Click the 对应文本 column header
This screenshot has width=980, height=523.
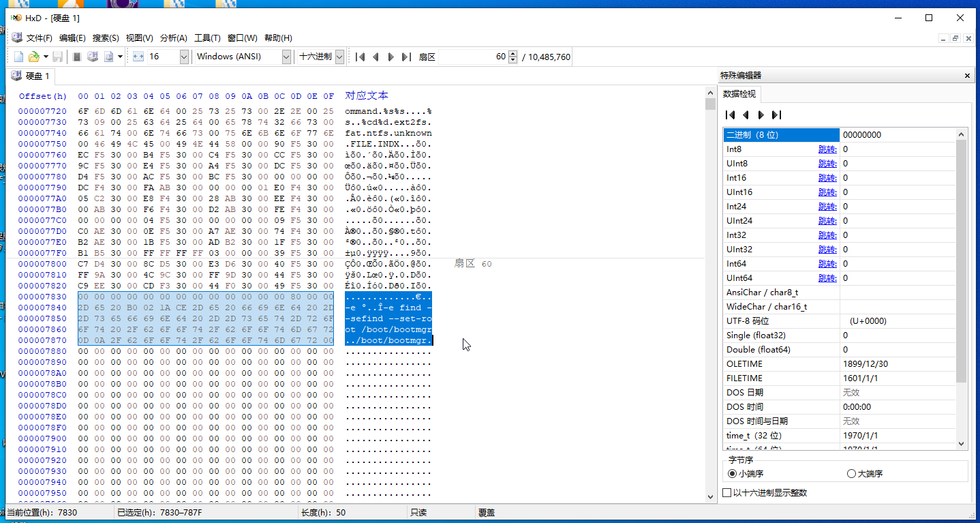(367, 95)
